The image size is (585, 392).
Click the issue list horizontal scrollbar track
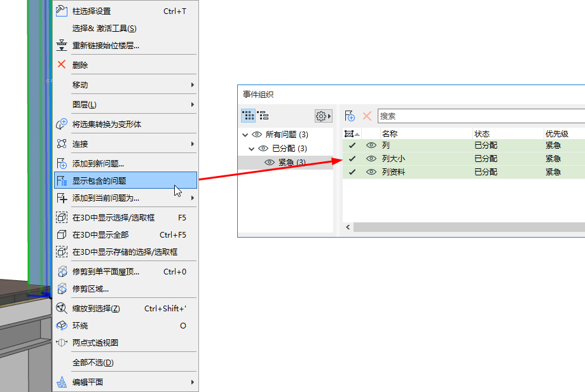[x=469, y=227]
